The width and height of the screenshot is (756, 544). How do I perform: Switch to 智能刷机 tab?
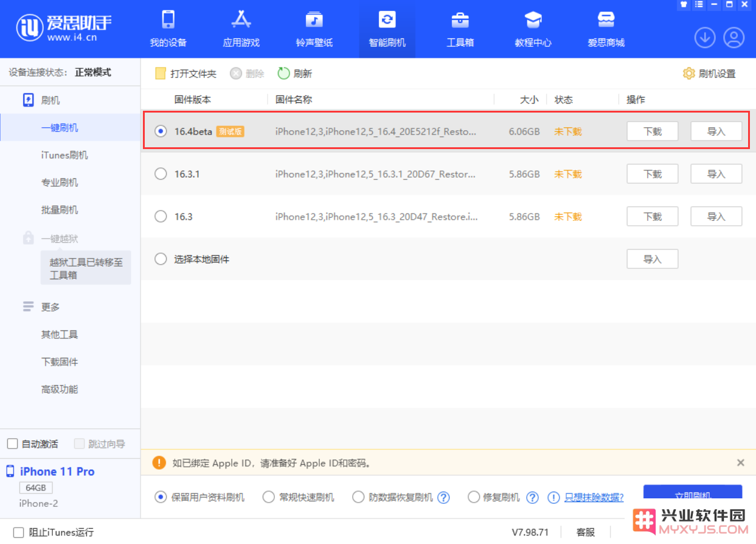click(387, 29)
